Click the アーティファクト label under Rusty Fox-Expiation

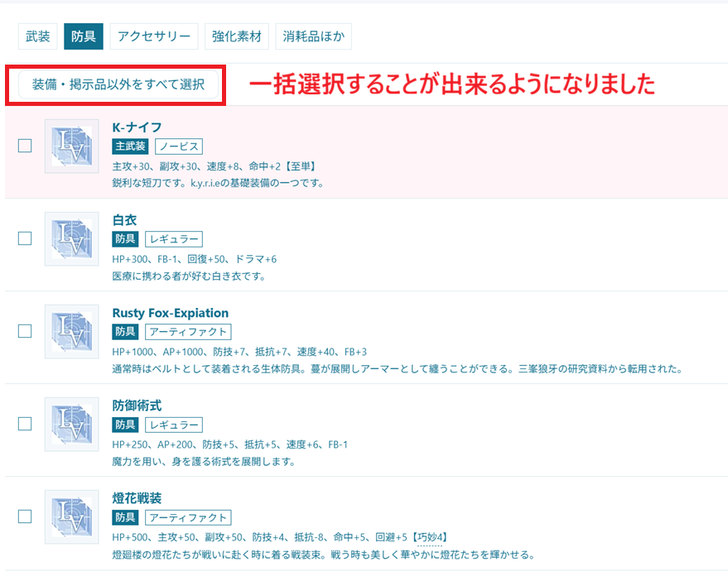pos(188,332)
